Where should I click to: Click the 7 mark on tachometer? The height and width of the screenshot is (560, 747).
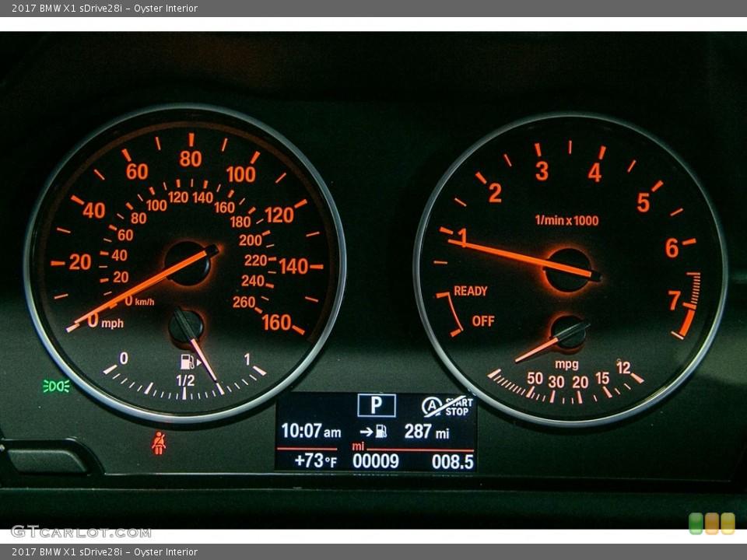pos(674,300)
